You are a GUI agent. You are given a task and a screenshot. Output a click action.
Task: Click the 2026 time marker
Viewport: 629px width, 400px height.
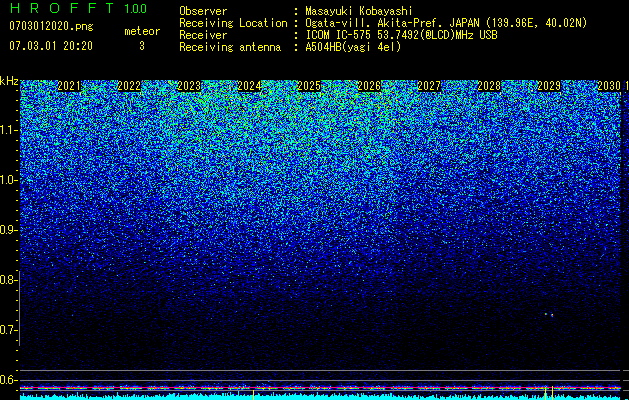click(x=369, y=86)
